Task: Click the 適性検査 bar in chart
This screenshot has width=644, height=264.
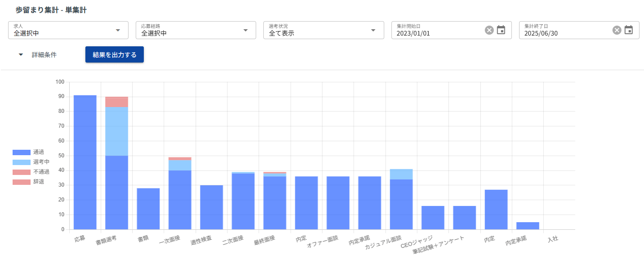Action: point(211,207)
